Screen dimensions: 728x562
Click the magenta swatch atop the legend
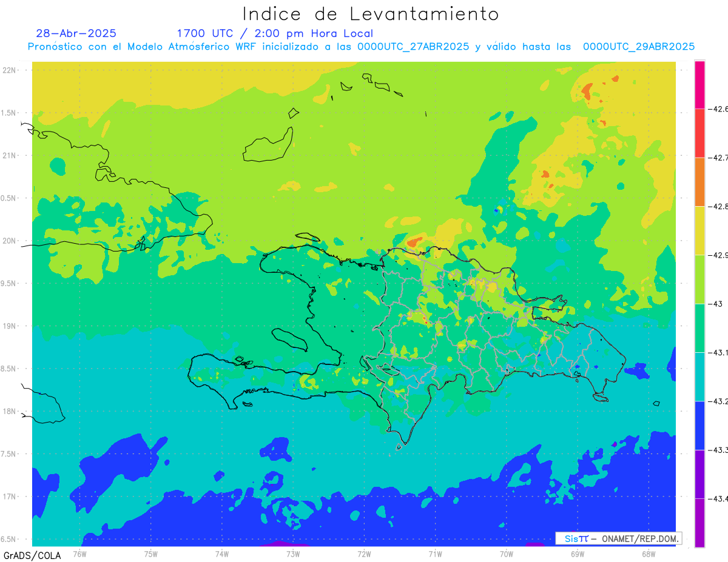(x=699, y=85)
